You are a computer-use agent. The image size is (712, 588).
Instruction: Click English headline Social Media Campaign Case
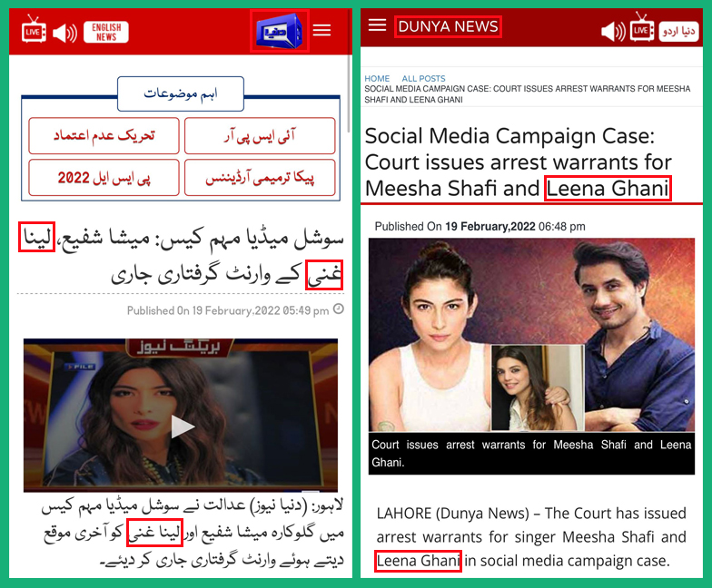519,162
